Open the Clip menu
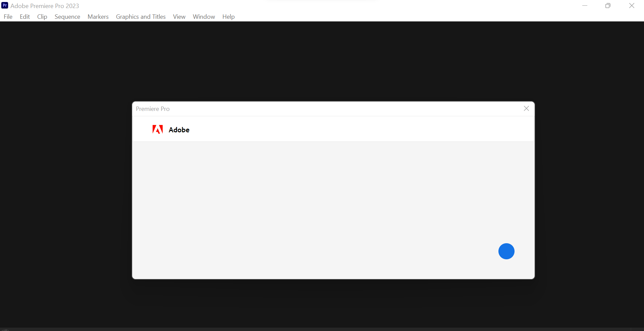644x331 pixels. click(42, 17)
